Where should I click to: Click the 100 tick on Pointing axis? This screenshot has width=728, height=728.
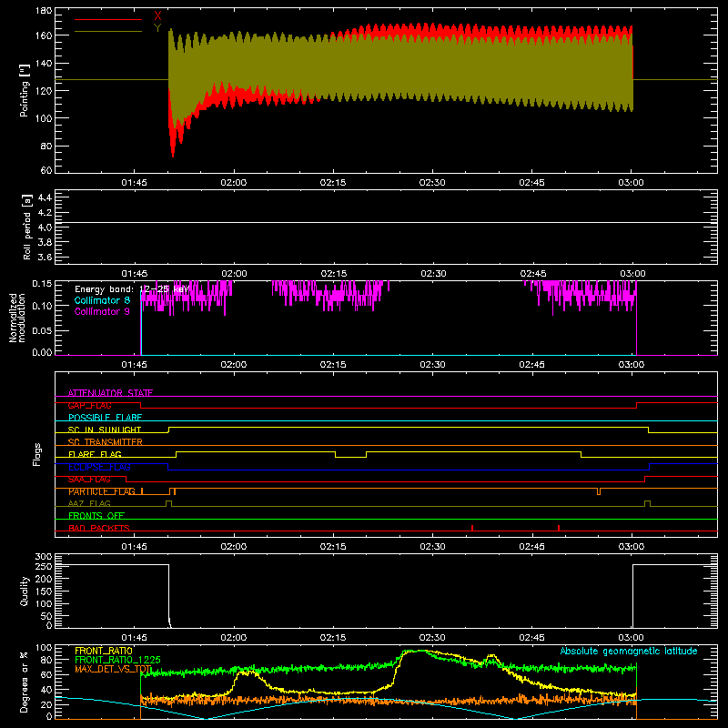tap(43, 118)
